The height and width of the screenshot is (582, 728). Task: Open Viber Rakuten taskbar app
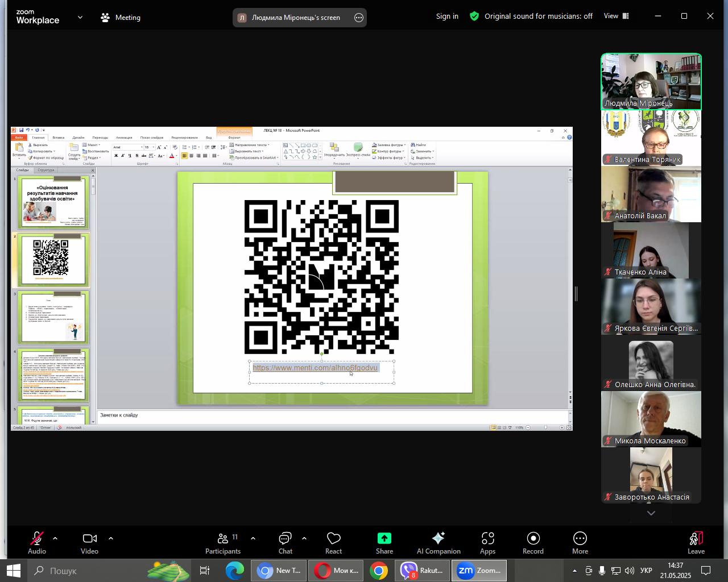(x=423, y=571)
